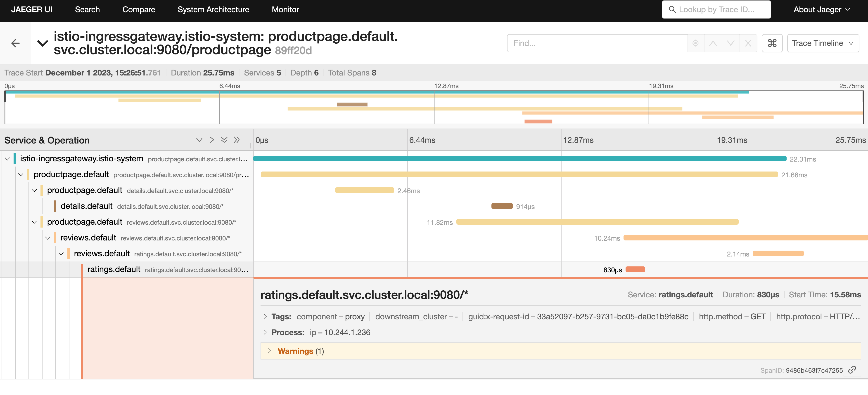Click the guid:x-request-id tag value

pyautogui.click(x=612, y=317)
